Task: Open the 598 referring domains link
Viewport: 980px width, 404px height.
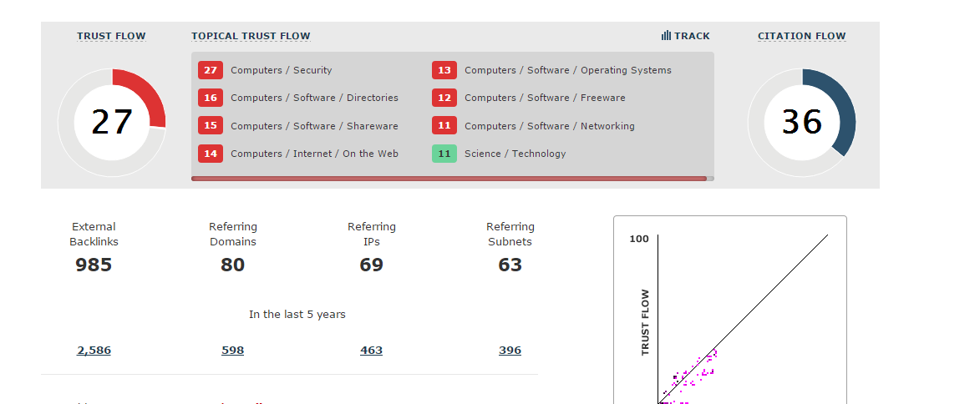Action: (x=232, y=351)
